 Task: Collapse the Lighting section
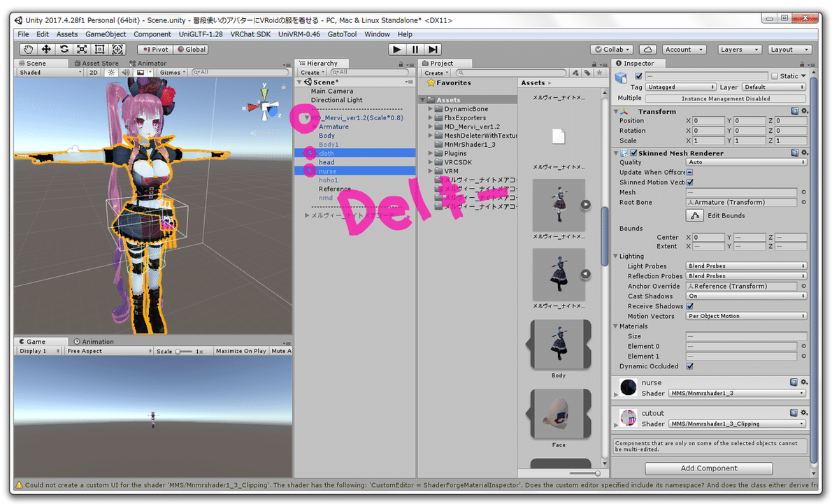(x=615, y=257)
